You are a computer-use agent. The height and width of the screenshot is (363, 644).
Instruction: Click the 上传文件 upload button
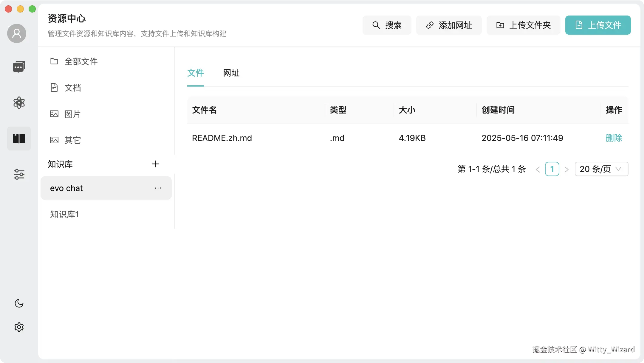597,25
